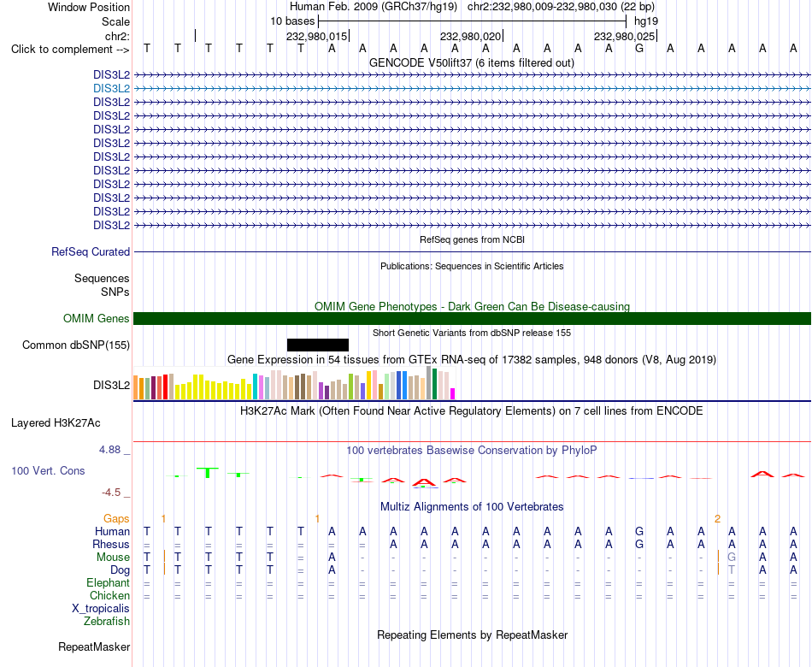This screenshot has width=812, height=667.
Task: Click the 'Human' species row label
Action: [x=112, y=532]
